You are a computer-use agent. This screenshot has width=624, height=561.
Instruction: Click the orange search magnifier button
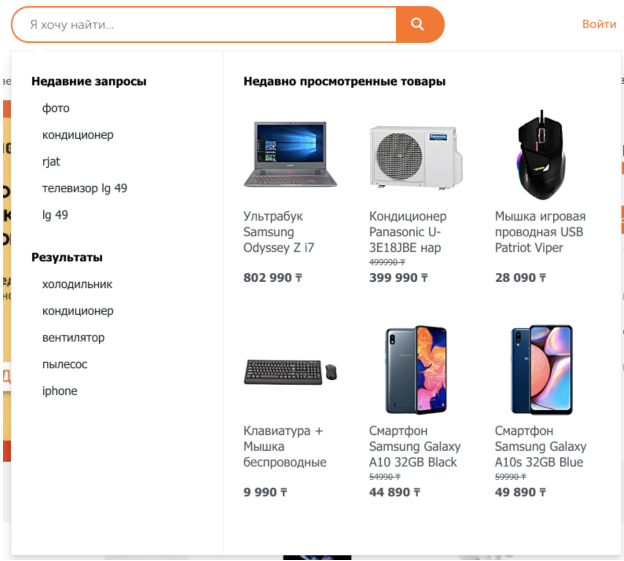pyautogui.click(x=419, y=24)
